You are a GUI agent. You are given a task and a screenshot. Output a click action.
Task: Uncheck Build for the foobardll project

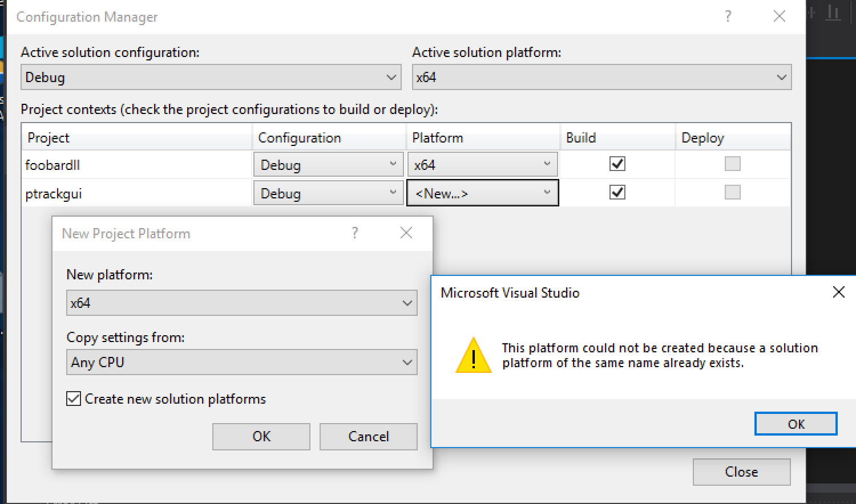point(617,164)
